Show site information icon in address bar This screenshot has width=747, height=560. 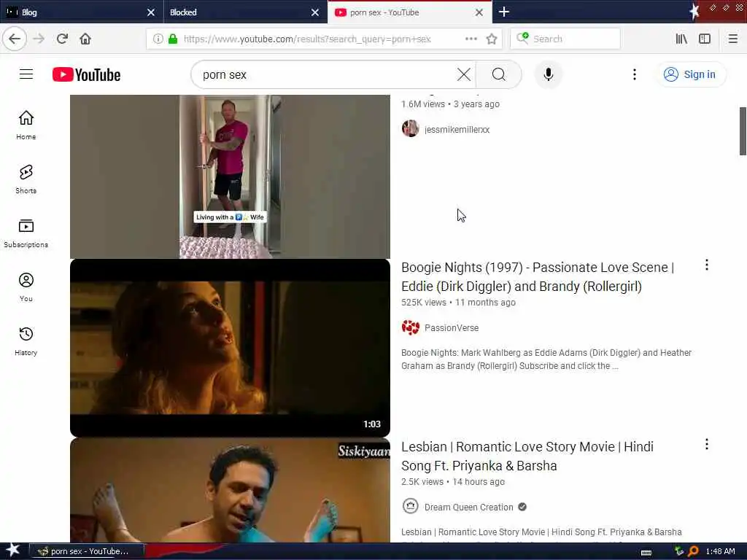pos(158,39)
